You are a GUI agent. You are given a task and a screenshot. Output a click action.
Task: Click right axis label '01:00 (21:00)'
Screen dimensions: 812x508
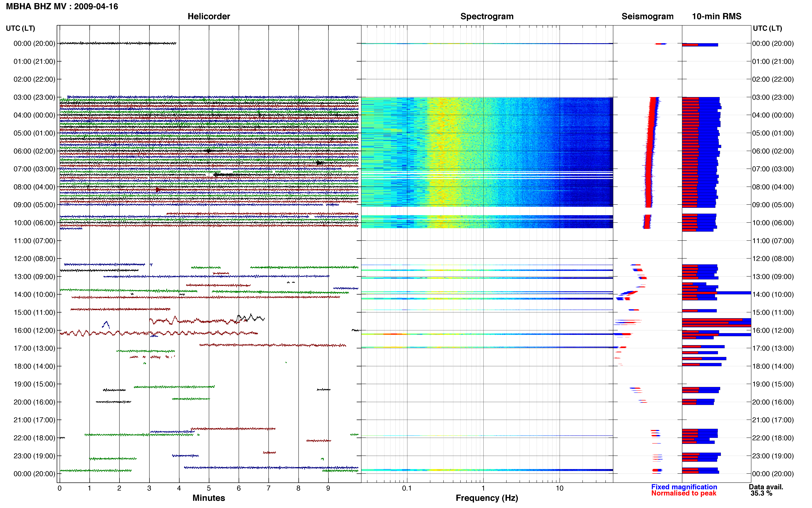coord(773,62)
